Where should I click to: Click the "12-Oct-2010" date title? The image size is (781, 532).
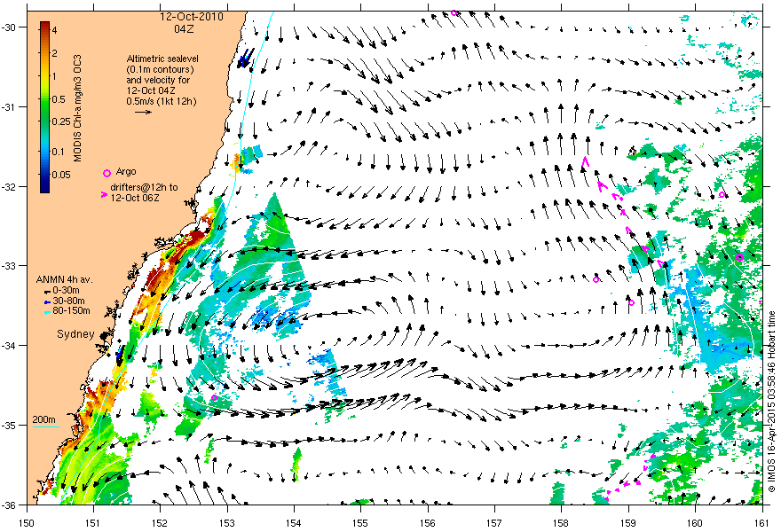[192, 17]
